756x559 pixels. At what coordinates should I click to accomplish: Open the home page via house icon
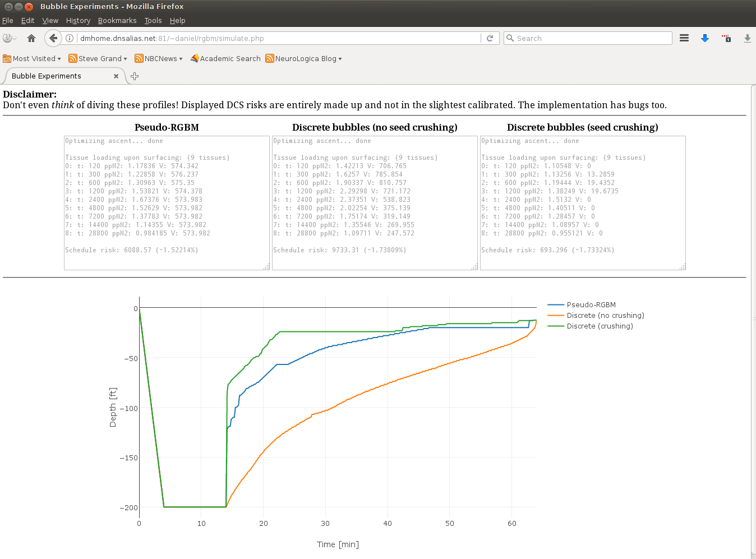[31, 38]
